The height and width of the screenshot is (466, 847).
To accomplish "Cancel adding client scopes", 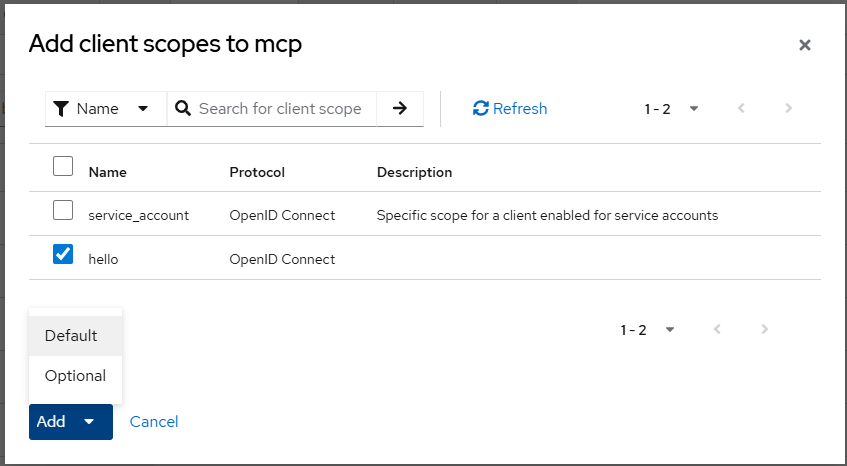I will click(x=154, y=422).
